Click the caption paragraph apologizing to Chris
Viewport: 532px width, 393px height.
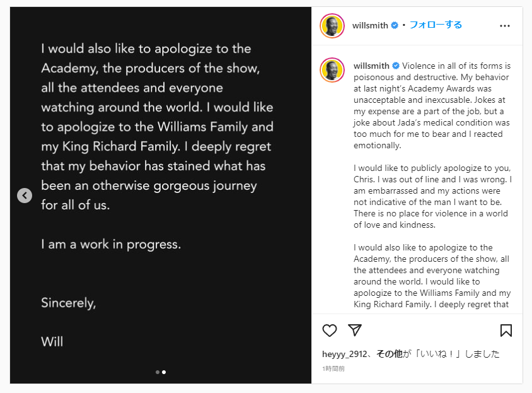point(432,196)
